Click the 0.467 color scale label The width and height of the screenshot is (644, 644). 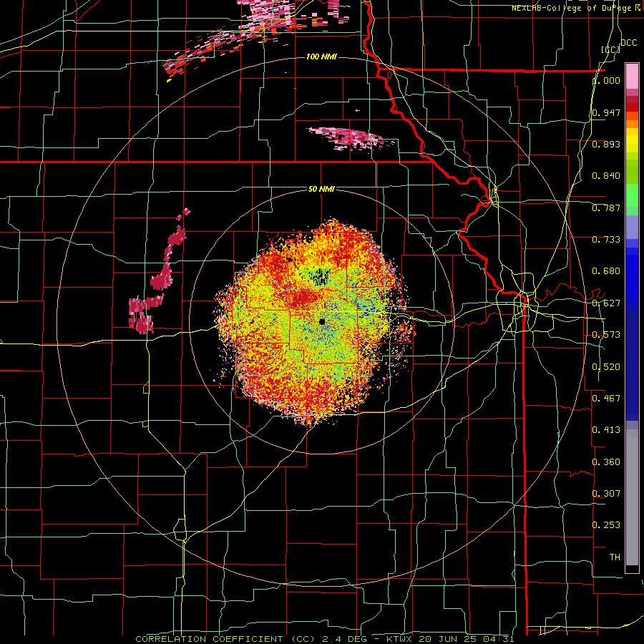(606, 399)
